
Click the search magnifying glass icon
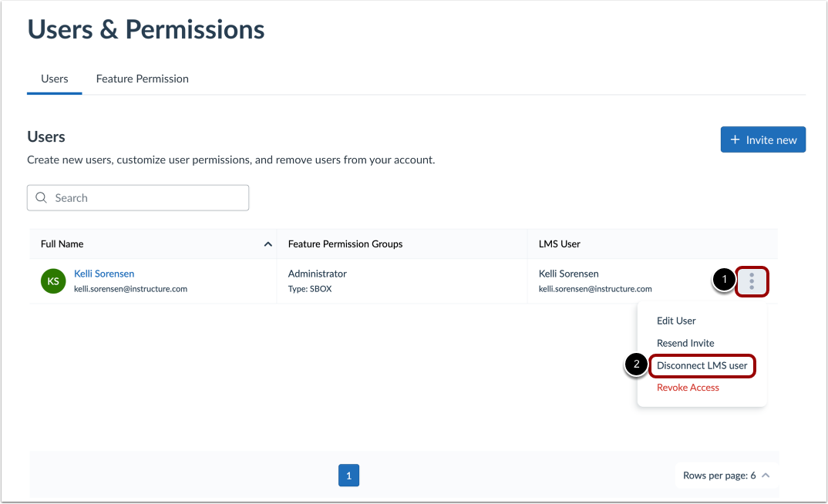tap(41, 198)
